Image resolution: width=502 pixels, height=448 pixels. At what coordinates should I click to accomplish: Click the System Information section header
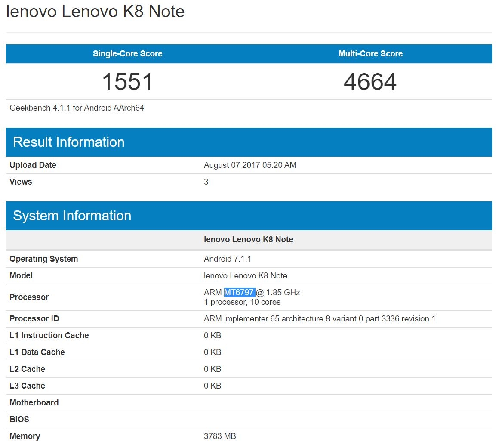pyautogui.click(x=72, y=216)
